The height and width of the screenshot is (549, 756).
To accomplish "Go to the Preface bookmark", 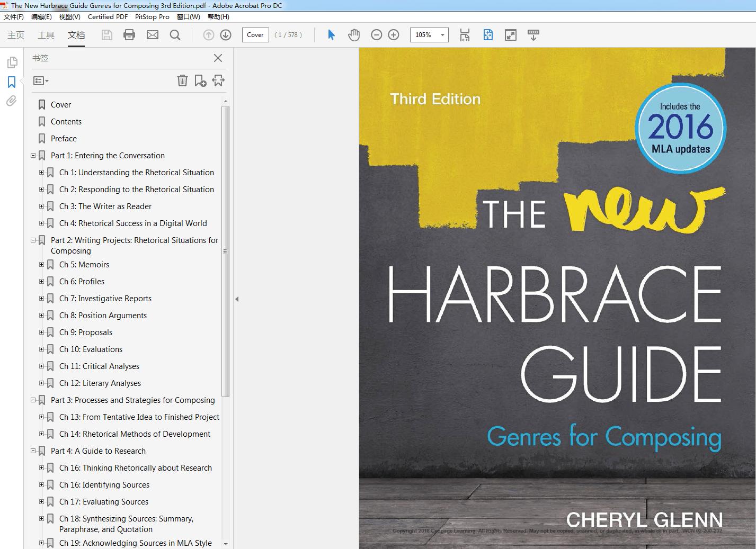I will point(64,139).
